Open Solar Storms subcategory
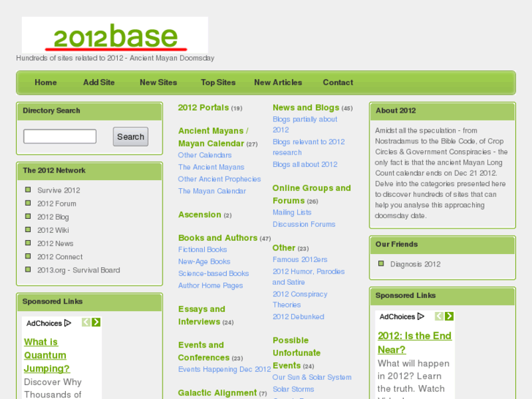The width and height of the screenshot is (532, 399). pyautogui.click(x=293, y=389)
